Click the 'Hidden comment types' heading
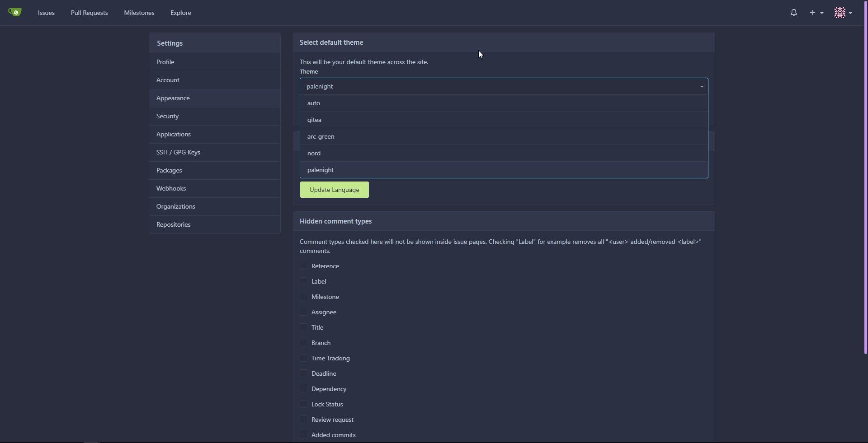Screen dimensions: 868x443 tap(335, 221)
